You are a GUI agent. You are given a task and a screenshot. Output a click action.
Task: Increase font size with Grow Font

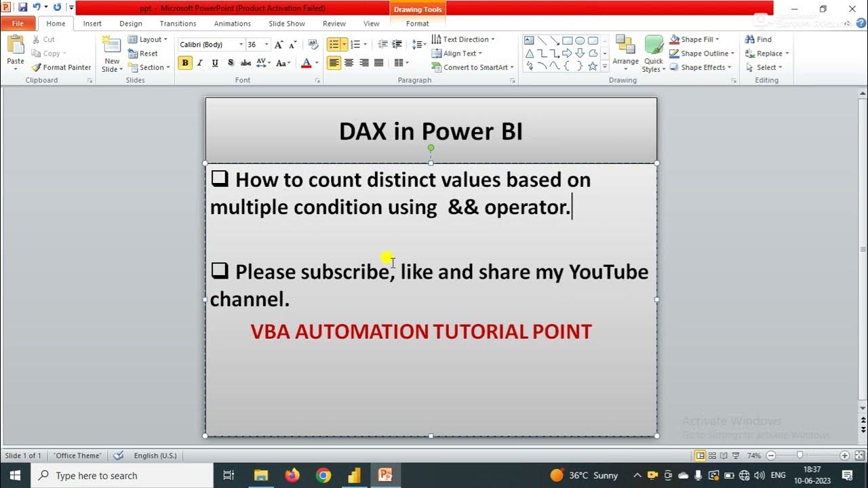point(279,45)
